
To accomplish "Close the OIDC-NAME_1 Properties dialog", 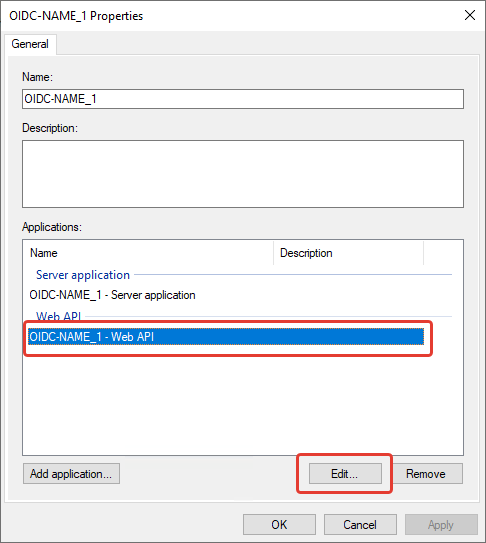I will pos(470,15).
